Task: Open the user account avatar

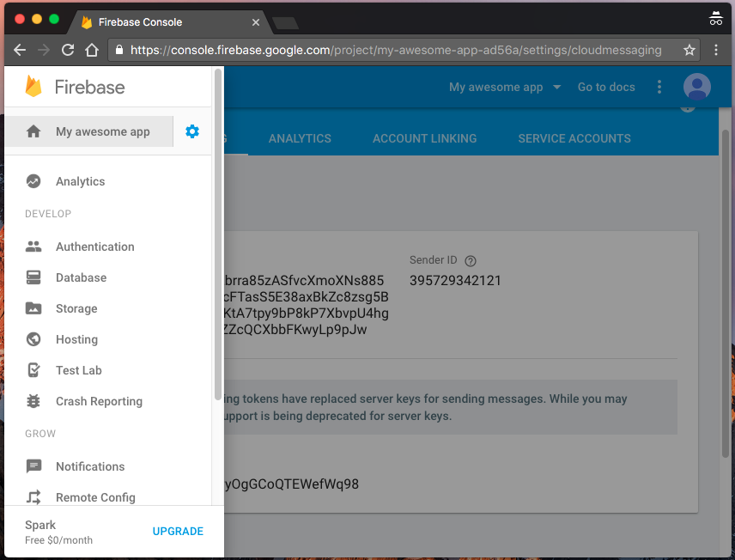Action: coord(697,87)
